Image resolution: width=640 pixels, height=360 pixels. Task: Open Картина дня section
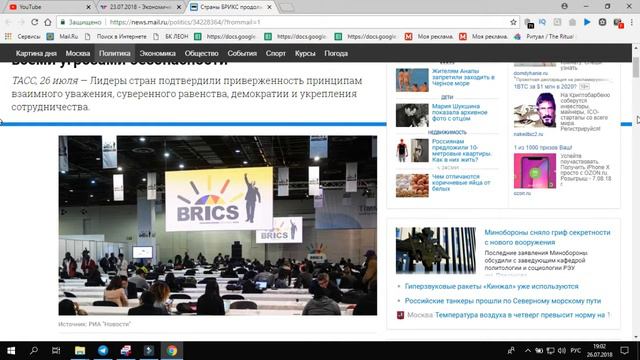click(36, 53)
